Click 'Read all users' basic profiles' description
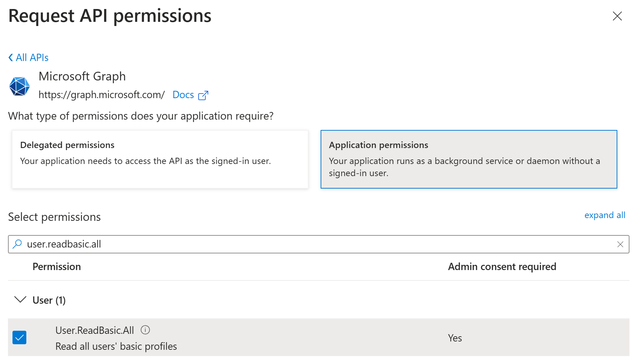This screenshot has height=364, width=635. coord(116,346)
